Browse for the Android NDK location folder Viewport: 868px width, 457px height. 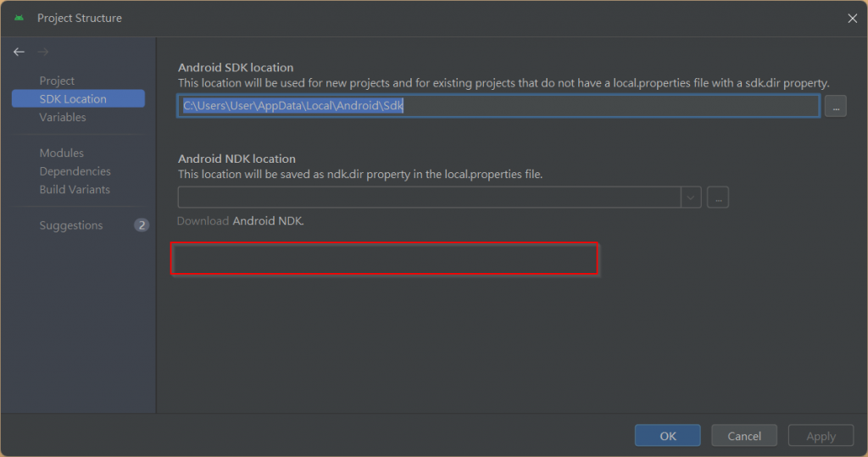click(718, 198)
